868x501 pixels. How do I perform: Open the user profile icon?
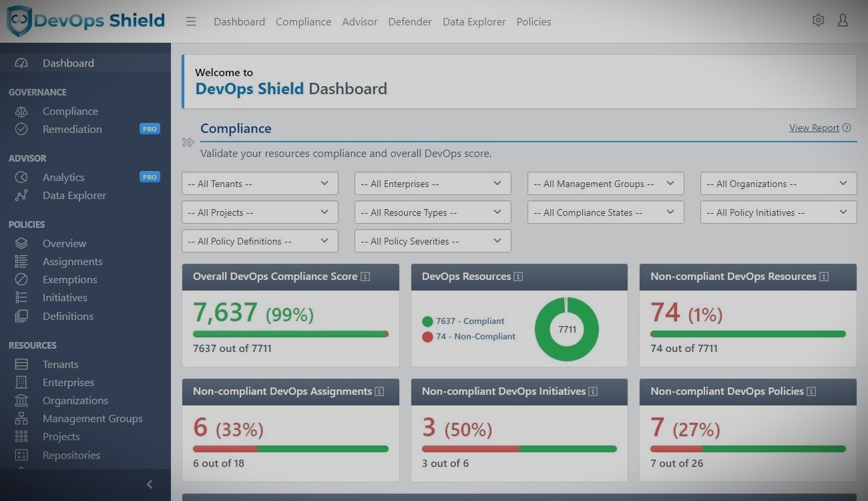tap(843, 21)
